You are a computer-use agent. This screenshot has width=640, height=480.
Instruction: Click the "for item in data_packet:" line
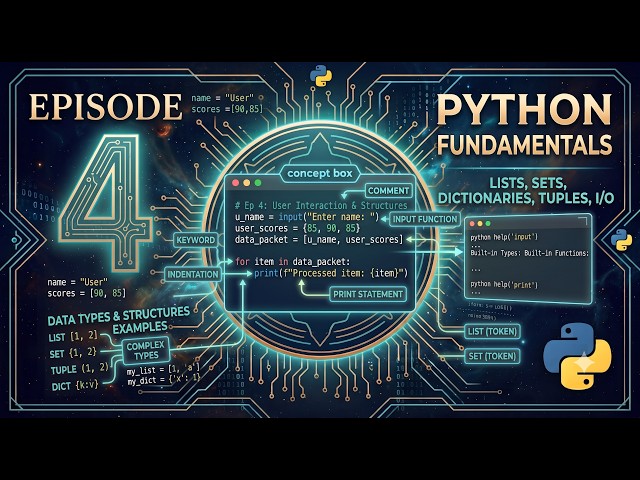[292, 262]
